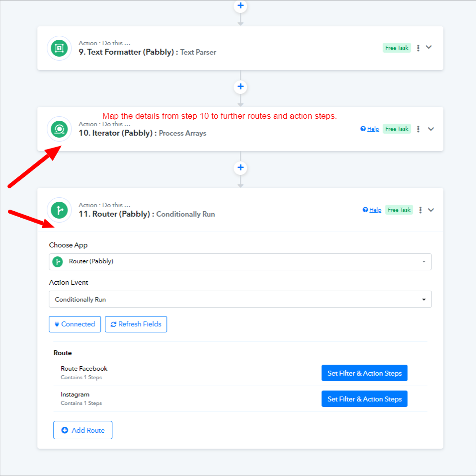Set Filter & Action Steps for Route Facebook
Image resolution: width=476 pixels, height=476 pixels.
point(364,373)
